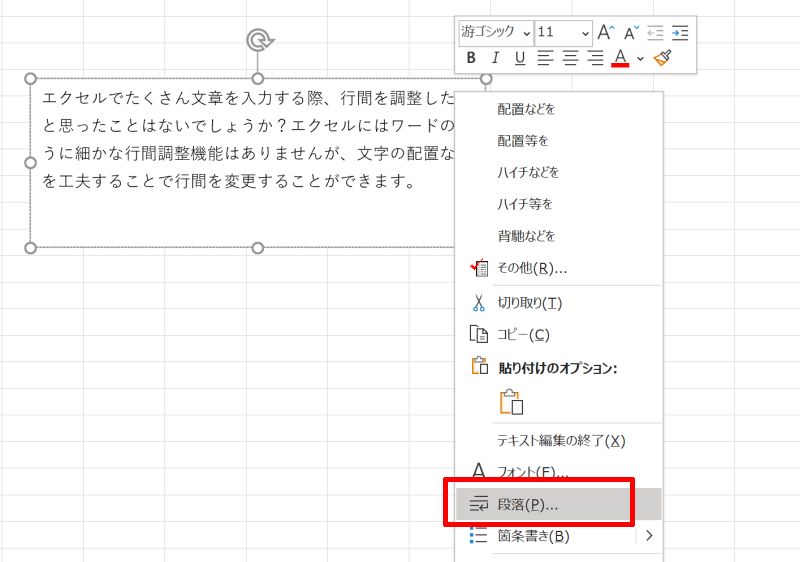Click the paste option clipboard icon
800x562 pixels.
click(x=512, y=401)
